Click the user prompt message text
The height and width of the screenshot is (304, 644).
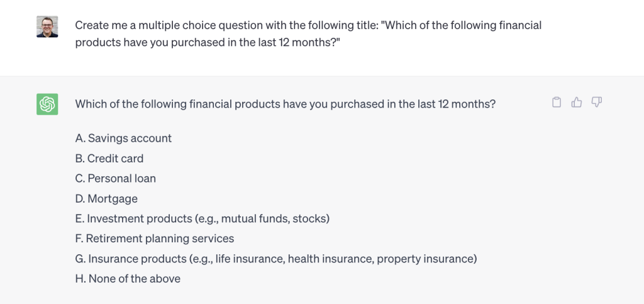click(308, 34)
